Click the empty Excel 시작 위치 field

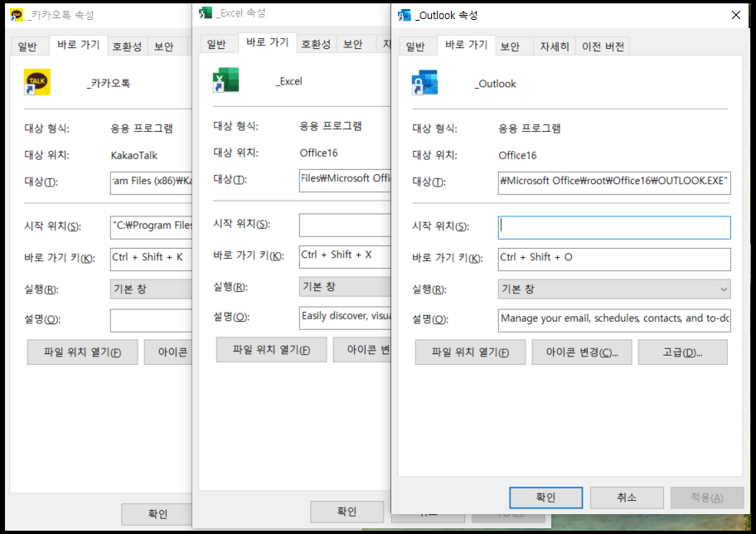(345, 226)
